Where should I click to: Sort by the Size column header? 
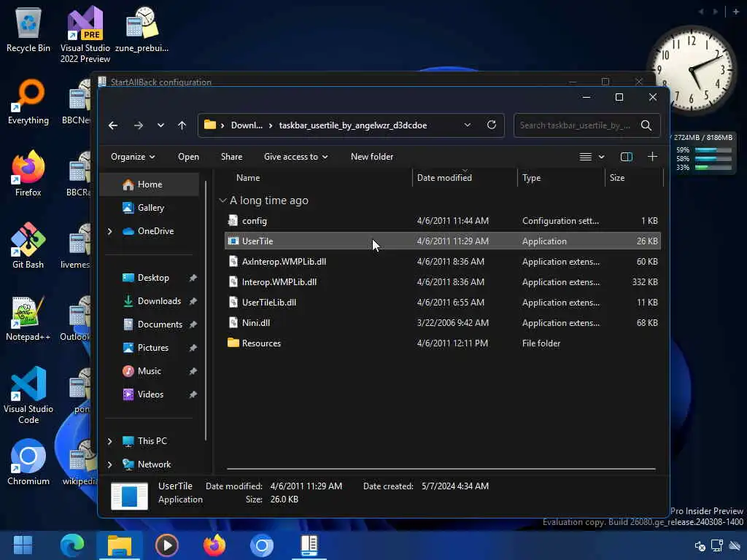(617, 178)
